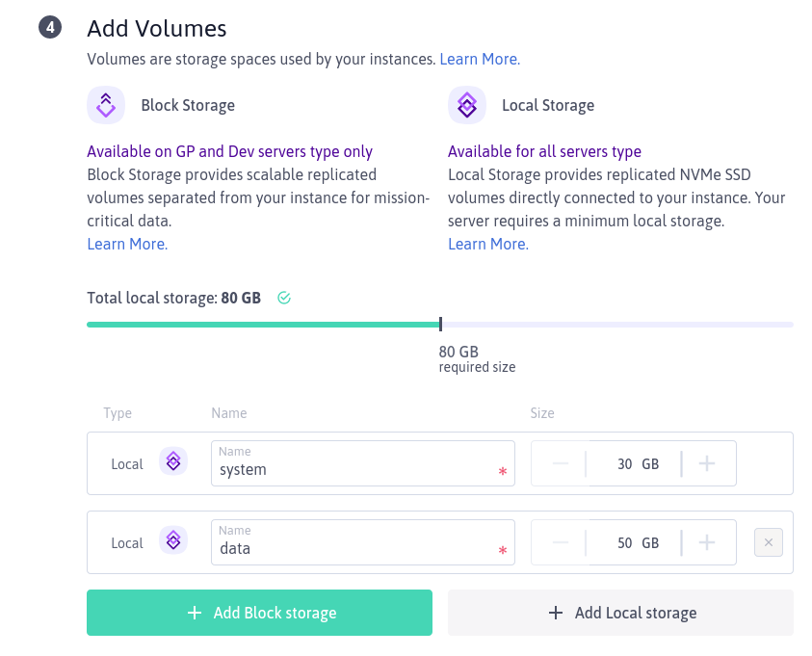Click the Block Storage icon

[x=106, y=105]
